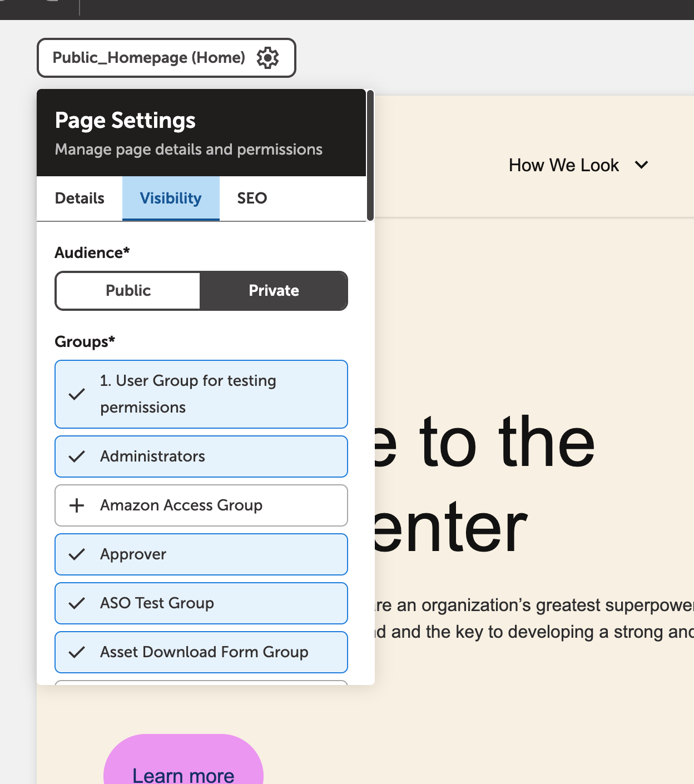Expand the How We Look menu
694x784 pixels.
click(x=578, y=165)
